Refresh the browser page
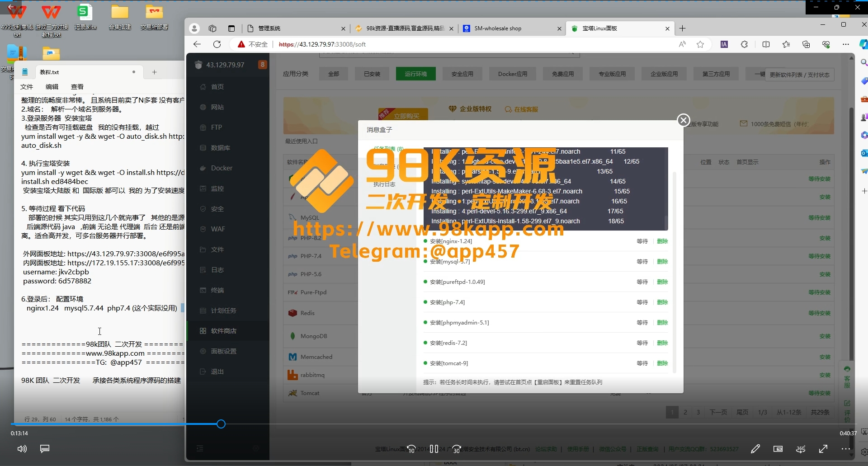Image resolution: width=868 pixels, height=466 pixels. click(217, 44)
